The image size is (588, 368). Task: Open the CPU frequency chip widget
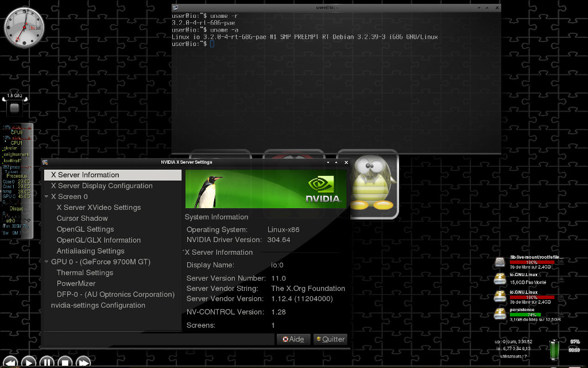(14, 108)
